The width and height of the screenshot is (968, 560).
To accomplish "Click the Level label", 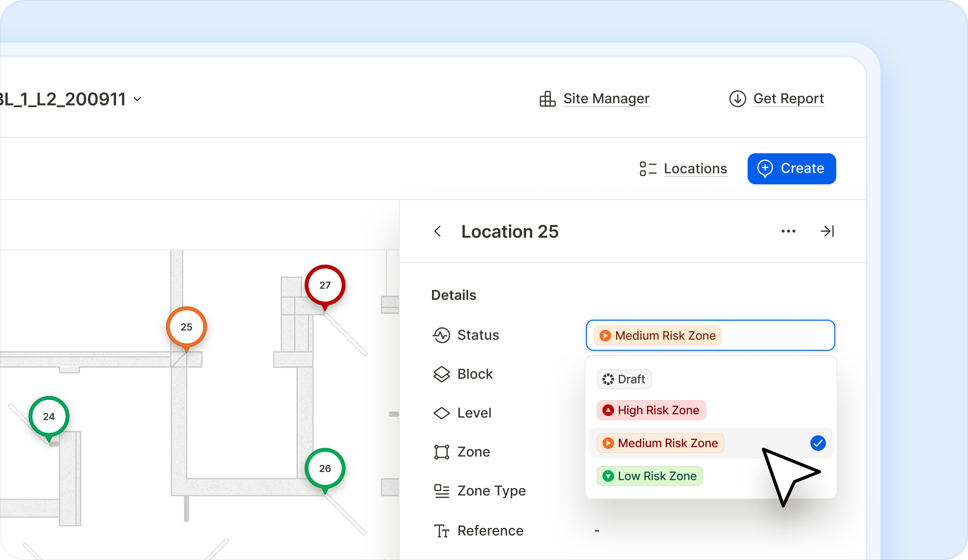I will [x=474, y=413].
